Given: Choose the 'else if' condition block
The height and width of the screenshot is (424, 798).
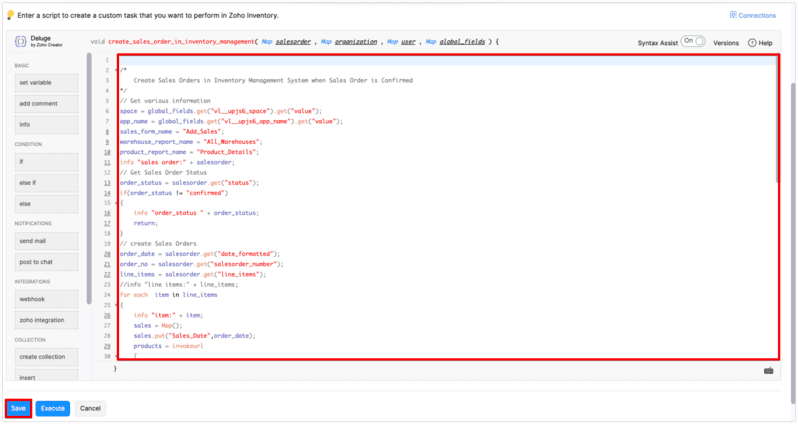Looking at the screenshot, I should 45,182.
